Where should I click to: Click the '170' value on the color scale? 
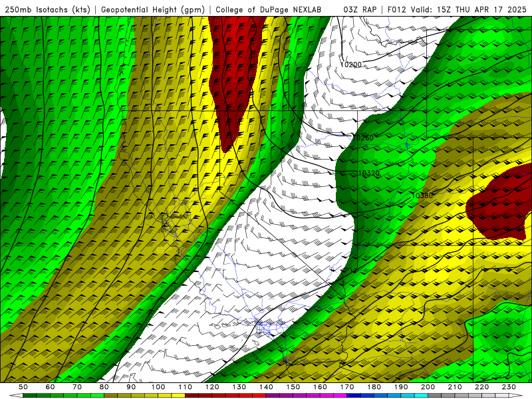point(347,387)
